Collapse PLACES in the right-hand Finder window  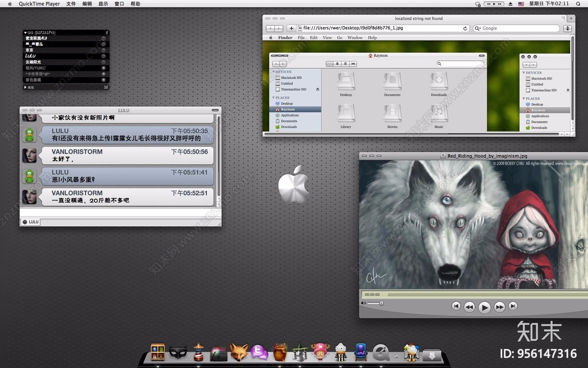point(524,98)
